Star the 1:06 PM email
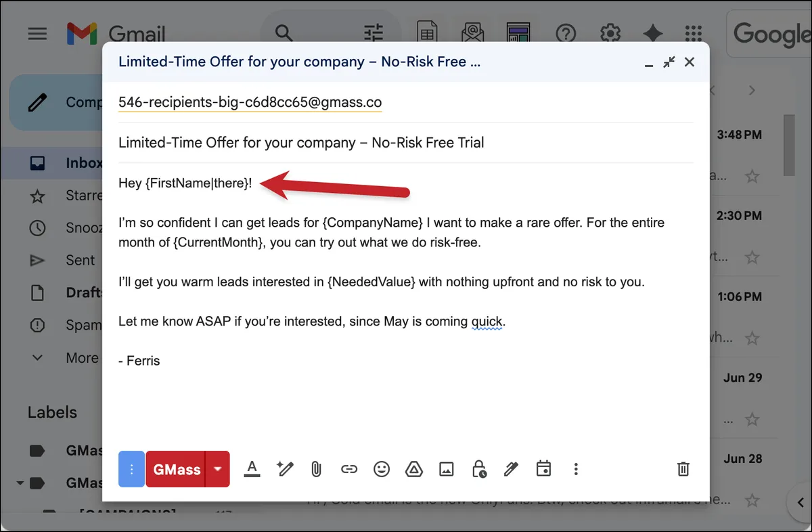 [752, 338]
